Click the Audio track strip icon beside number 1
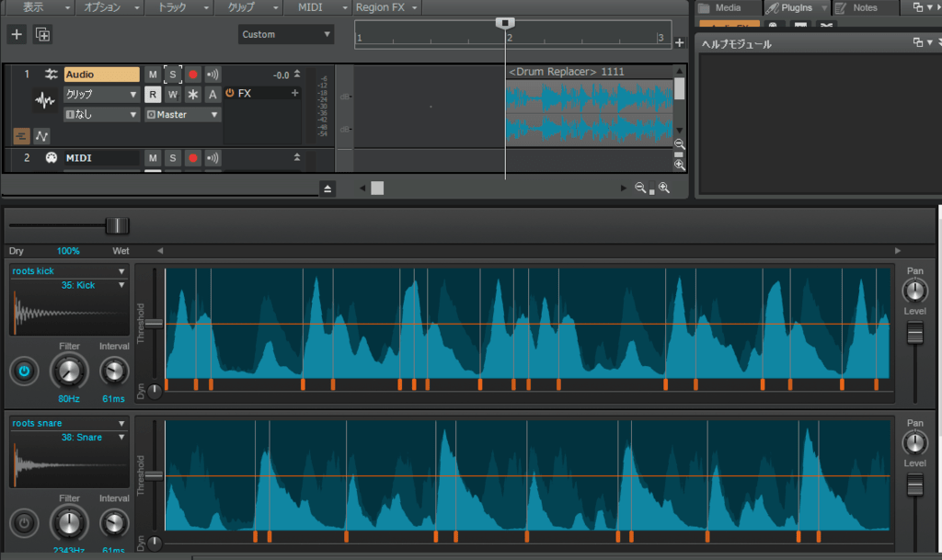This screenshot has width=942, height=560. pyautogui.click(x=52, y=74)
